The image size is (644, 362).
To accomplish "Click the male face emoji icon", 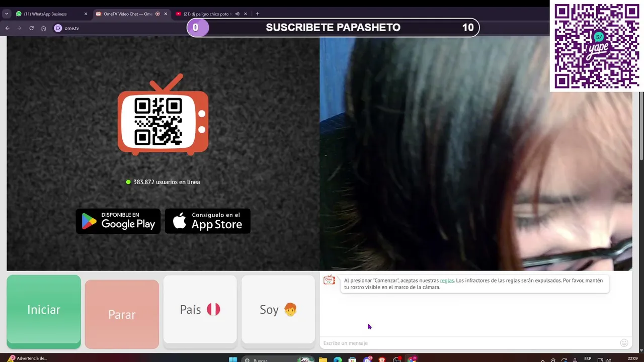I will (x=290, y=309).
